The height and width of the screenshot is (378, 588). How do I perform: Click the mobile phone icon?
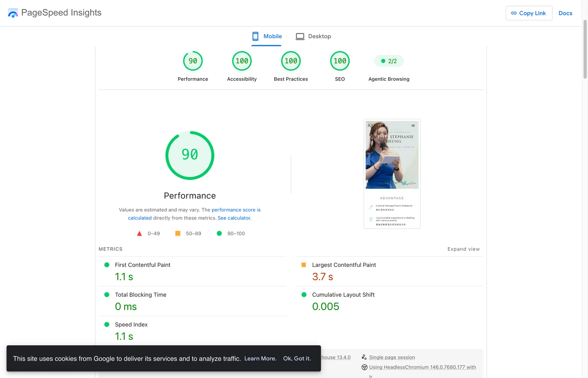pyautogui.click(x=255, y=36)
